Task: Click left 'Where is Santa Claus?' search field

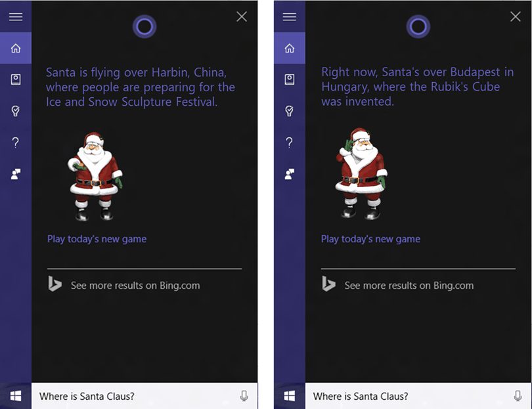Action: (x=144, y=396)
